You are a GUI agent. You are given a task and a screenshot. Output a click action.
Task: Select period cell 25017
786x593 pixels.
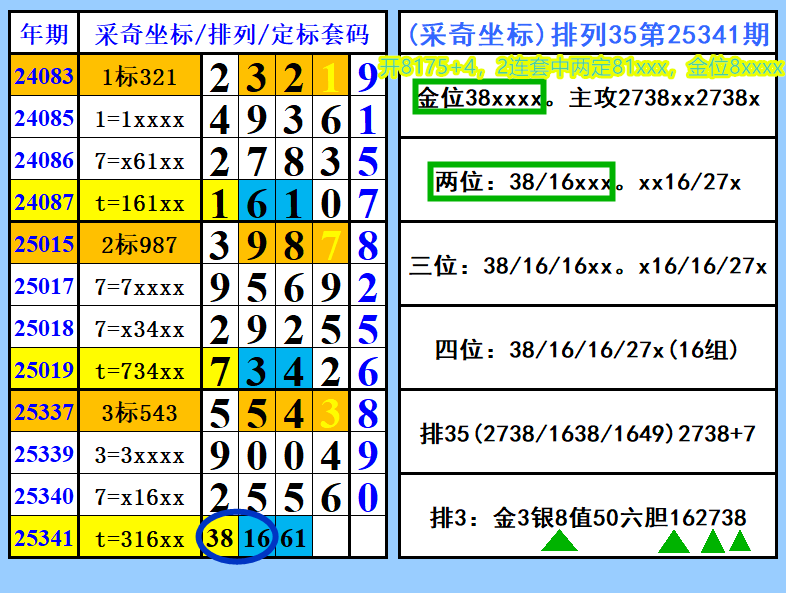click(44, 286)
